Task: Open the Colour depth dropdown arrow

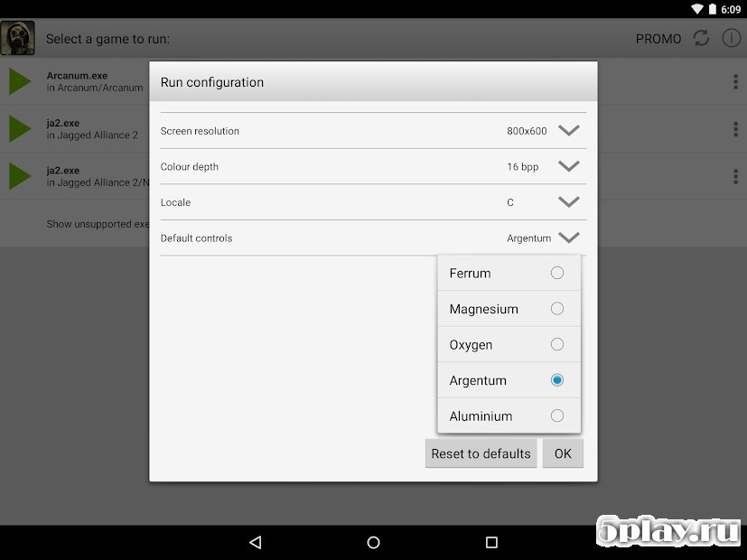Action: pyautogui.click(x=568, y=166)
